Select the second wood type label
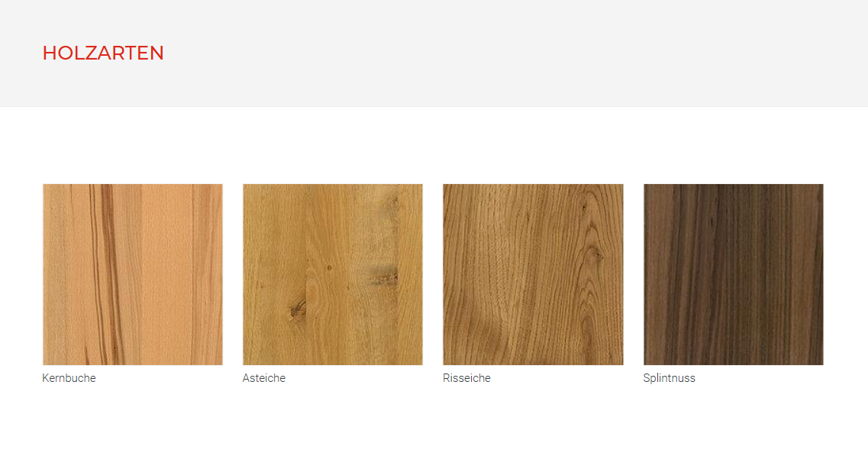This screenshot has height=456, width=868. (x=264, y=378)
